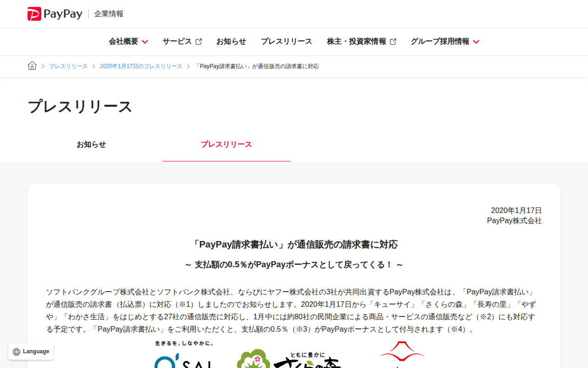
Task: Click external-link icon beside 株主・投資家情報
Action: click(393, 41)
